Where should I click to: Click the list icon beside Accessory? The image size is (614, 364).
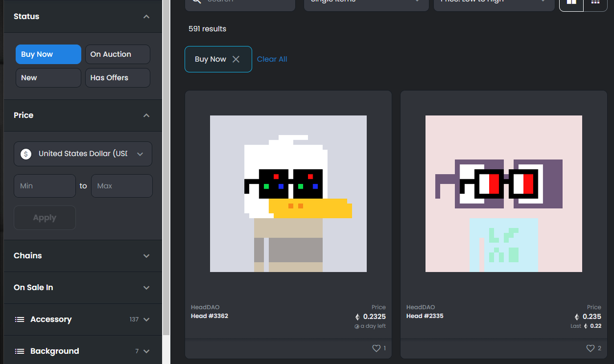pyautogui.click(x=19, y=320)
